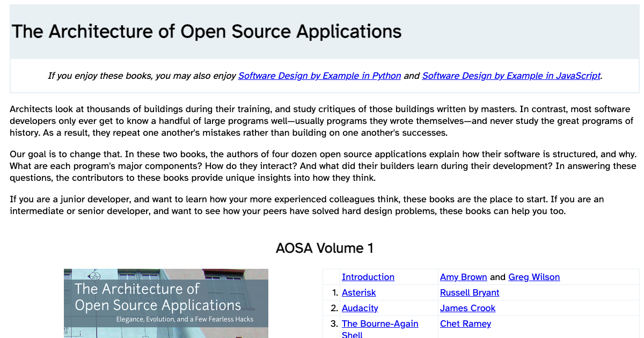The height and width of the screenshot is (338, 644).
Task: Open Software Design by Example in Python link
Action: [319, 76]
